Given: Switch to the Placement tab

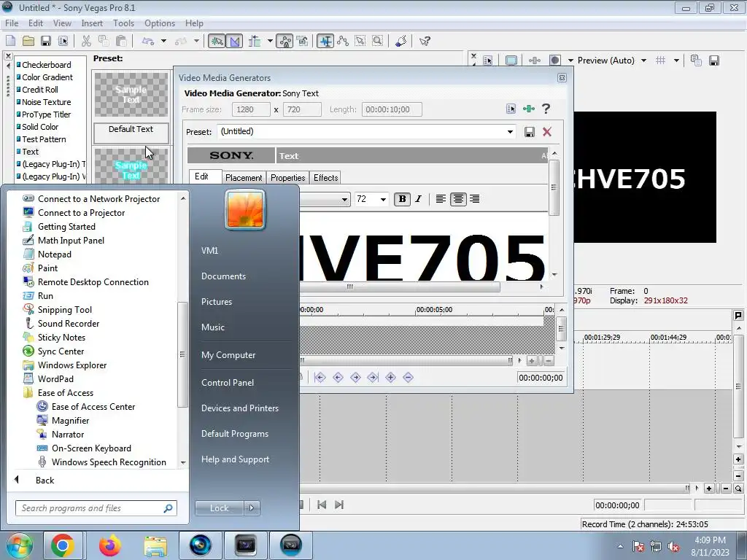Looking at the screenshot, I should pyautogui.click(x=244, y=178).
